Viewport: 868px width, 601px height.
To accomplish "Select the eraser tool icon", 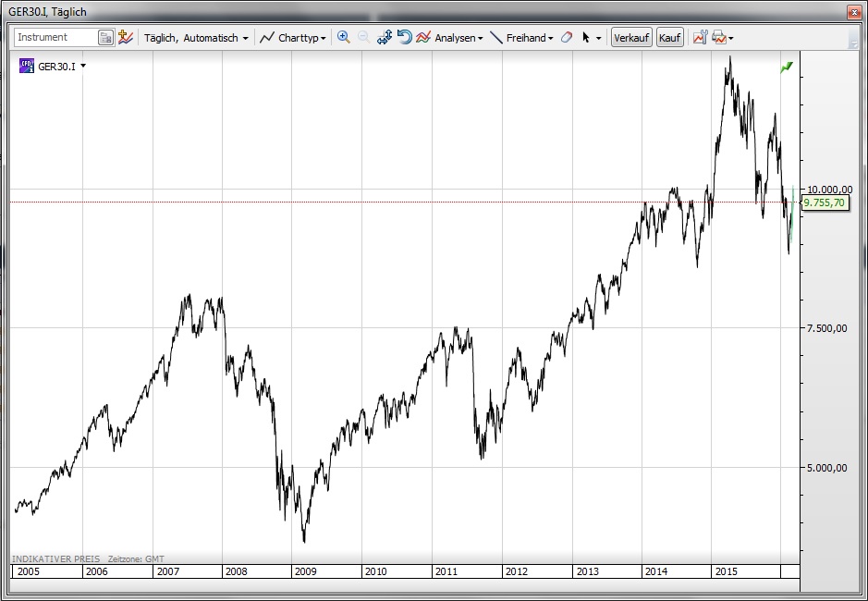I will (x=567, y=37).
